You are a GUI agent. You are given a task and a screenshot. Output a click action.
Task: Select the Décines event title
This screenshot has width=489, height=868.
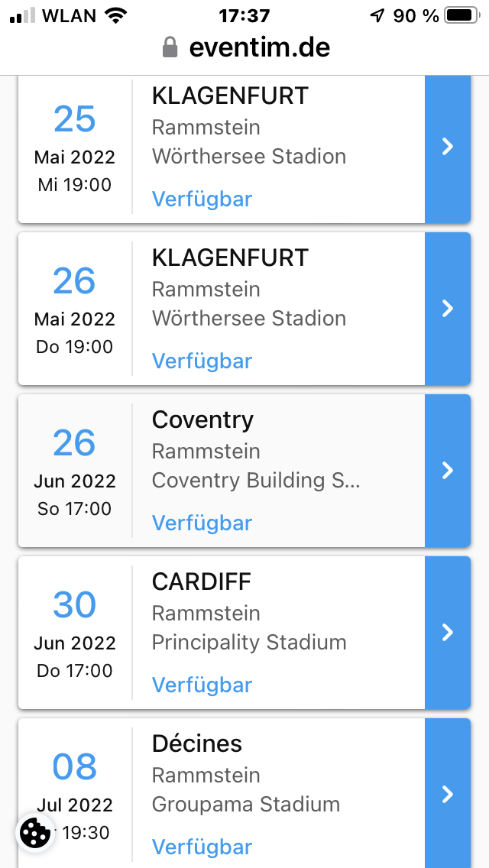(197, 743)
